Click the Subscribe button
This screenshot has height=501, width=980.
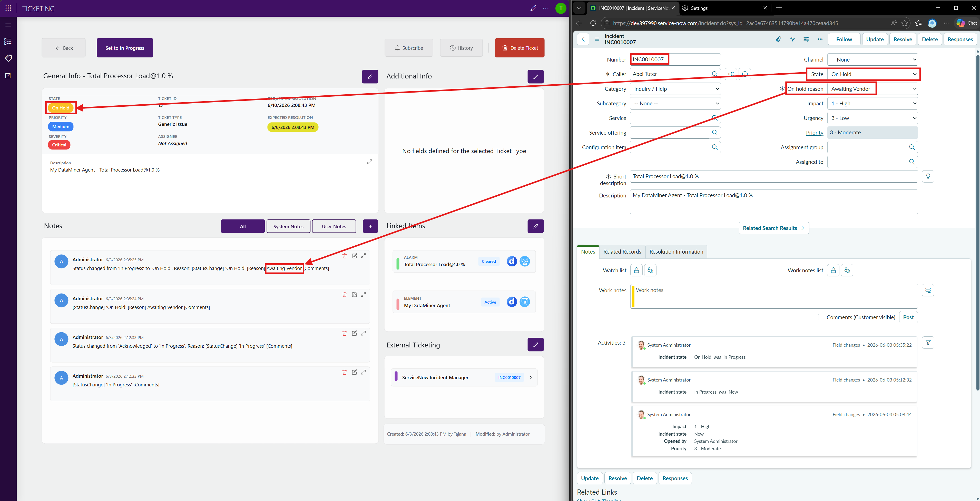tap(409, 48)
